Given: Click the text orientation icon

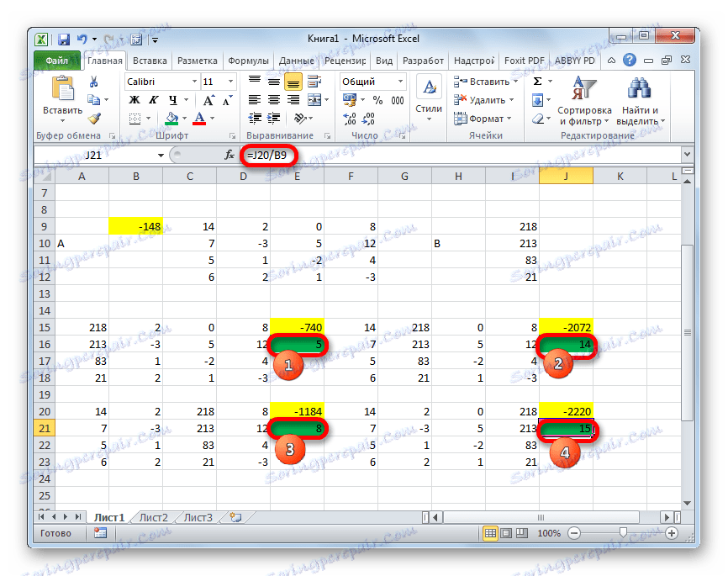Looking at the screenshot, I should (x=300, y=119).
